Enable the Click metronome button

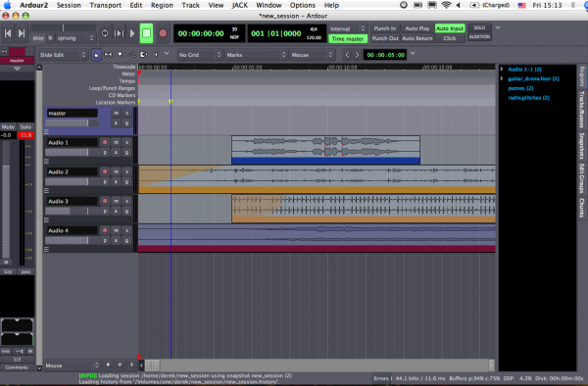[450, 38]
